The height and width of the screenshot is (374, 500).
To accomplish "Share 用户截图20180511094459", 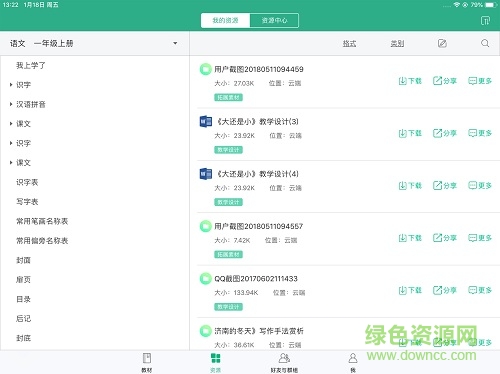I will 445,81.
